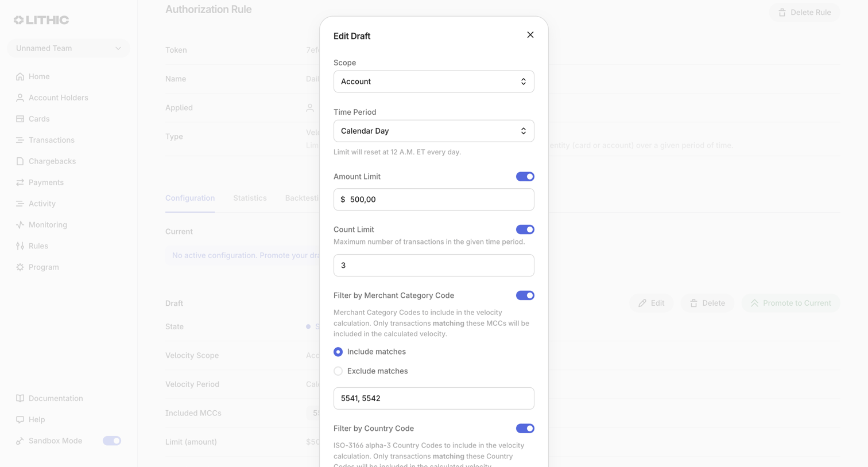The height and width of the screenshot is (467, 868).
Task: Switch to the Statistics tab
Action: tap(250, 198)
